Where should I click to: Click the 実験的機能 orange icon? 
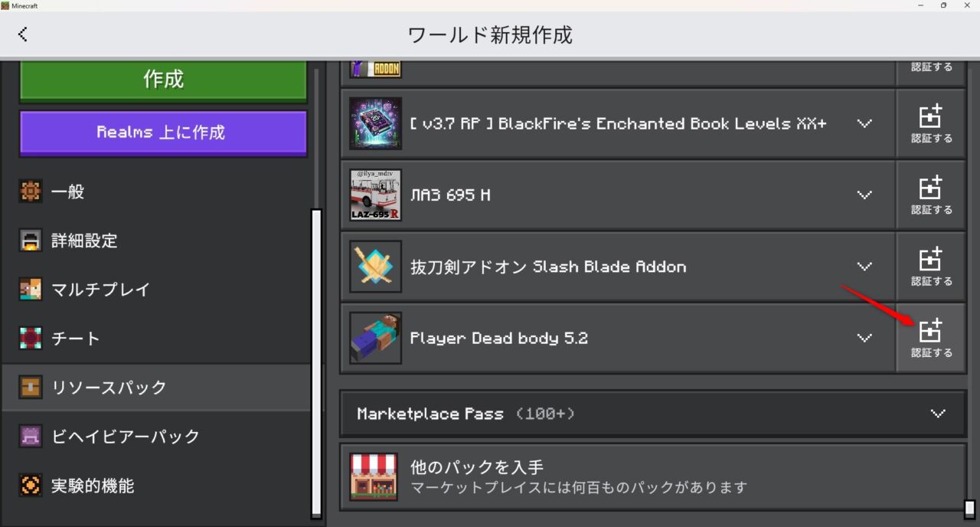pos(31,486)
